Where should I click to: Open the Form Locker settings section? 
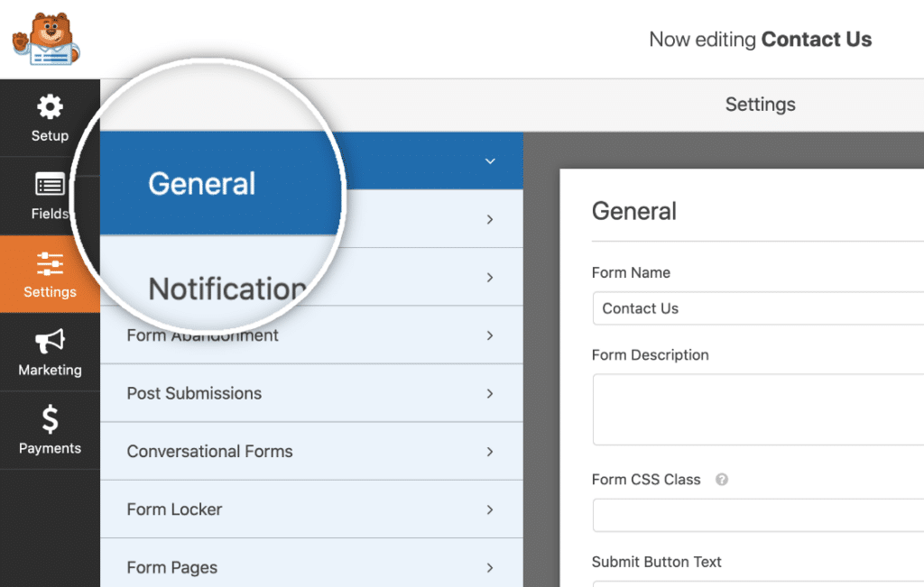coord(174,509)
